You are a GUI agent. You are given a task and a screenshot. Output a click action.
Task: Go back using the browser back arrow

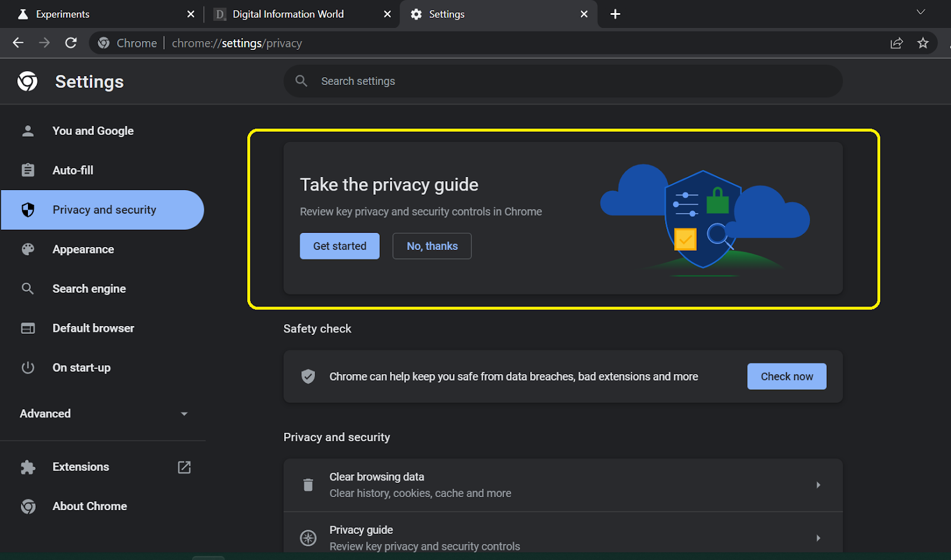(x=18, y=43)
